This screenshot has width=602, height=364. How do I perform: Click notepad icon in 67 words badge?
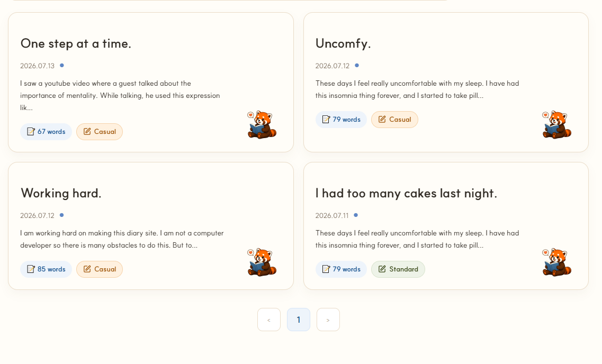pos(31,132)
